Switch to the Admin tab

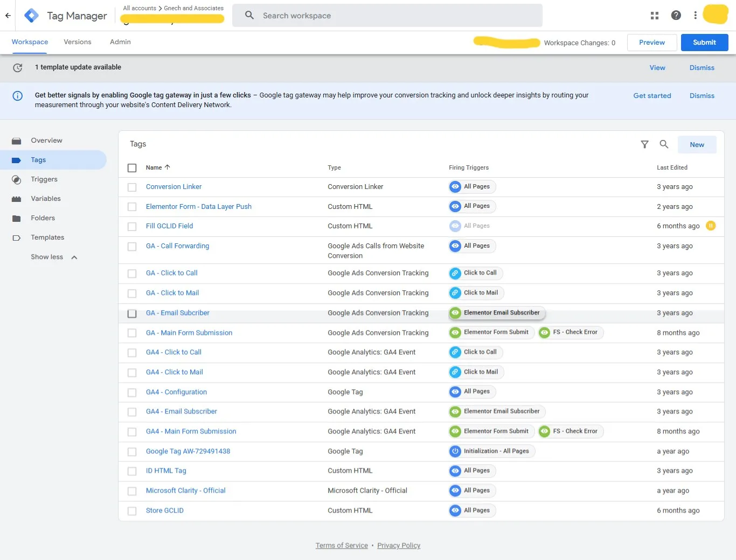[x=120, y=42]
